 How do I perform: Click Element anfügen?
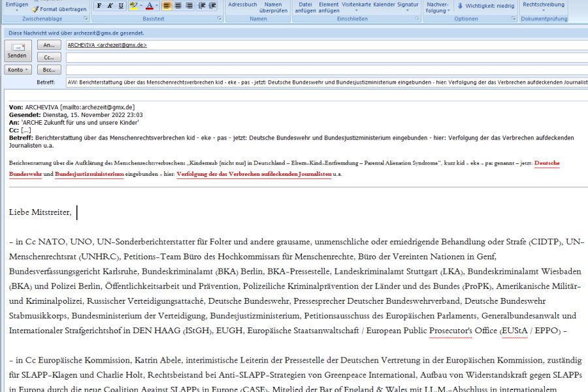(329, 7)
